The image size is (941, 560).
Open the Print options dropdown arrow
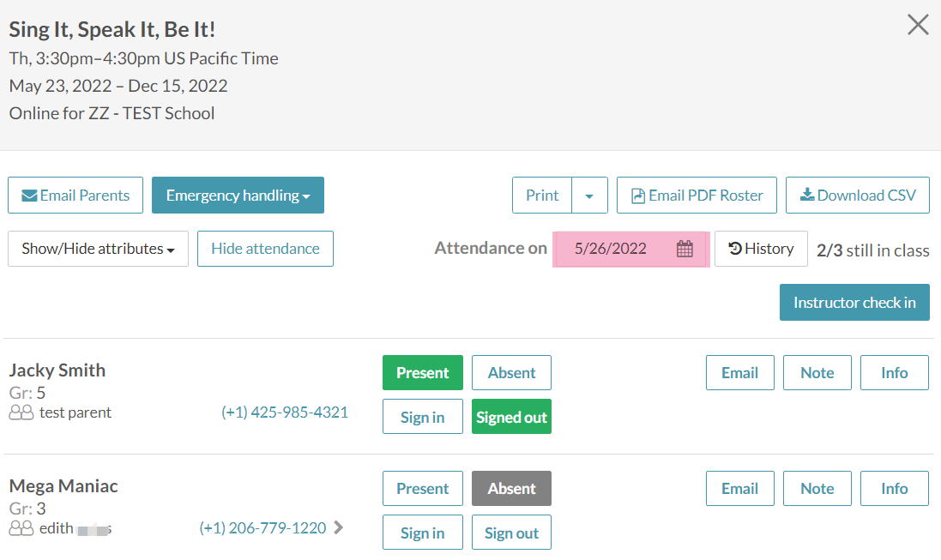[x=589, y=196]
